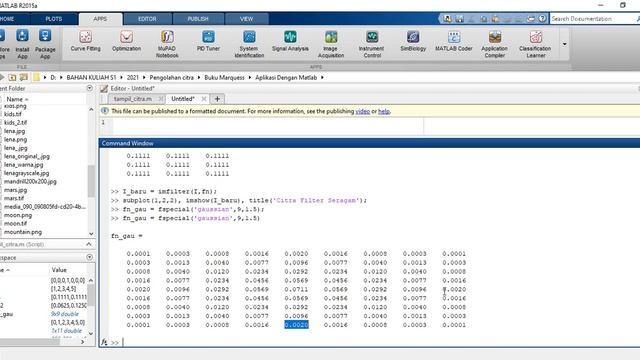Open MuPAD Notebook app

[x=167, y=44]
